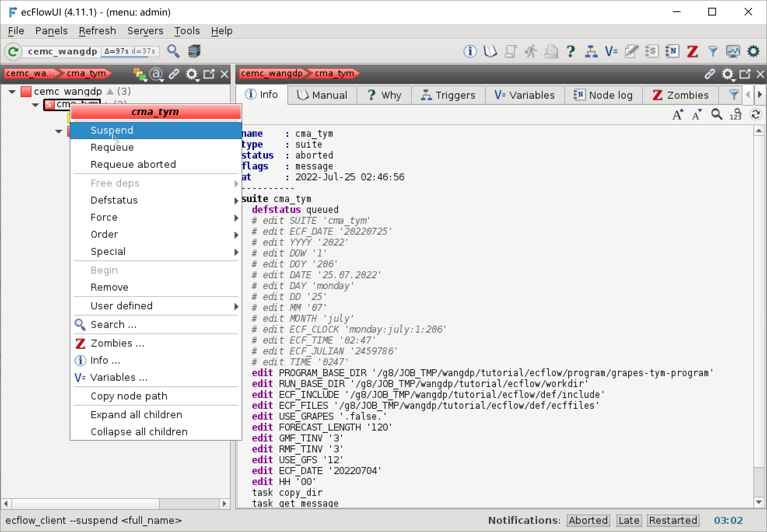
Task: Open Zombies ... from context menu
Action: pos(156,343)
